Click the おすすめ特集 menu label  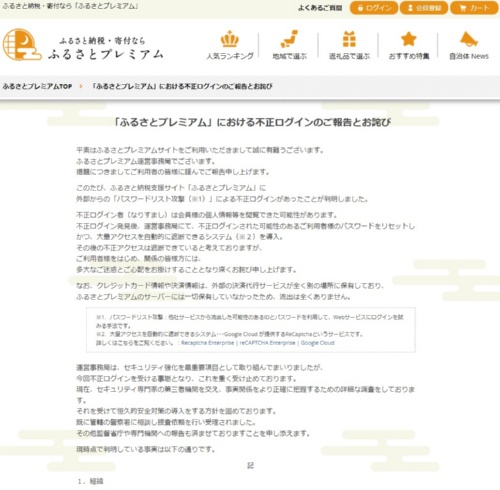point(409,56)
